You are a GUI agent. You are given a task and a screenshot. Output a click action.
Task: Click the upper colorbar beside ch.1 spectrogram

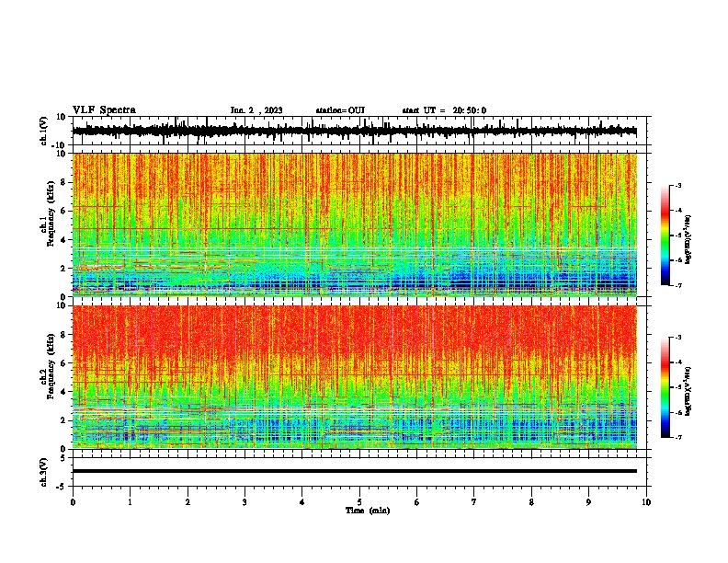665,236
